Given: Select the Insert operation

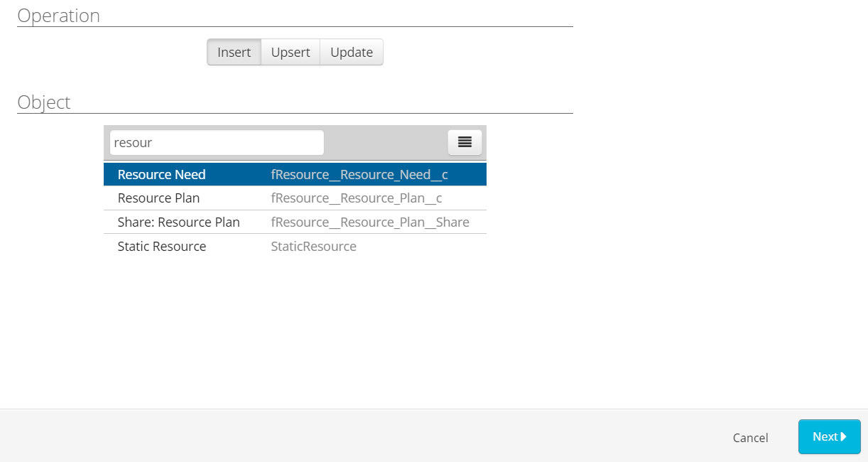Looking at the screenshot, I should pos(234,53).
